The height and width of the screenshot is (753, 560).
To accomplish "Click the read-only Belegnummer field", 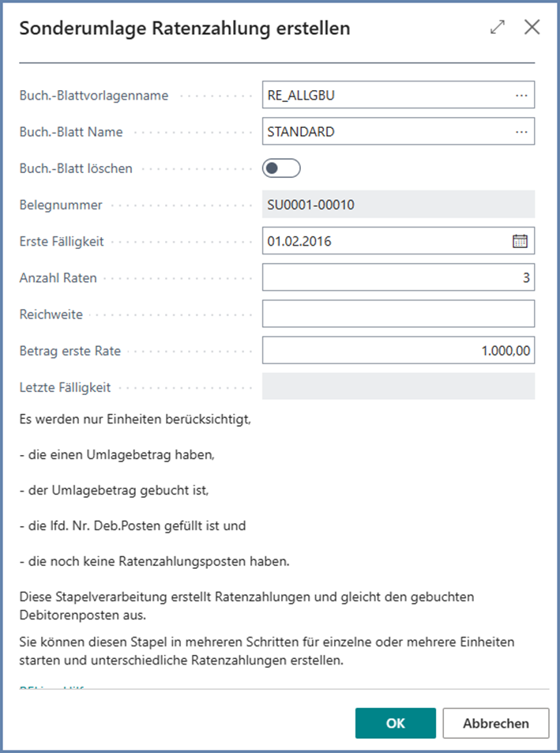I will tap(398, 205).
